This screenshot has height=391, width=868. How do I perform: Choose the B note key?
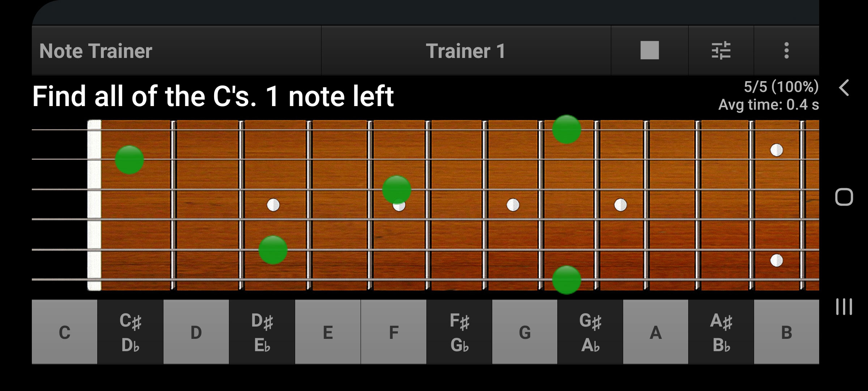pos(787,332)
